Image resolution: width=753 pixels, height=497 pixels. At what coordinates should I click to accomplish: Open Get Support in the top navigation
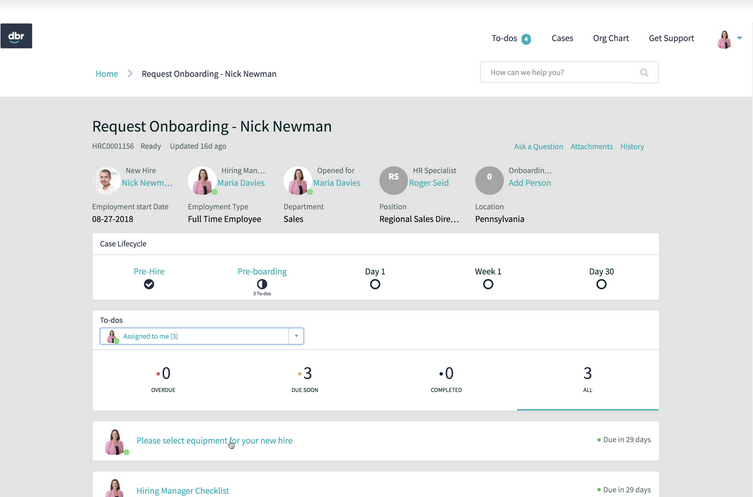(671, 38)
